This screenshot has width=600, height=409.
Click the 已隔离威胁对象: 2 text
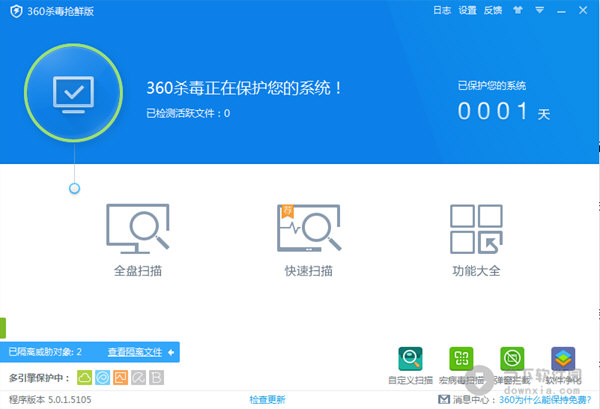pos(45,352)
